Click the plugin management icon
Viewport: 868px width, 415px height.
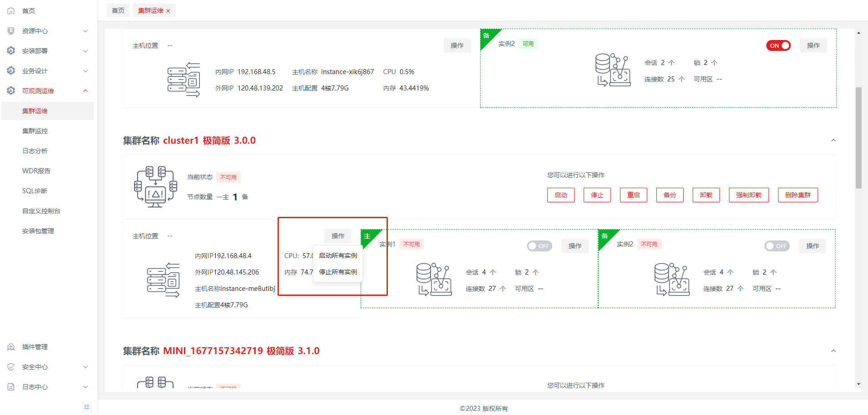click(11, 347)
